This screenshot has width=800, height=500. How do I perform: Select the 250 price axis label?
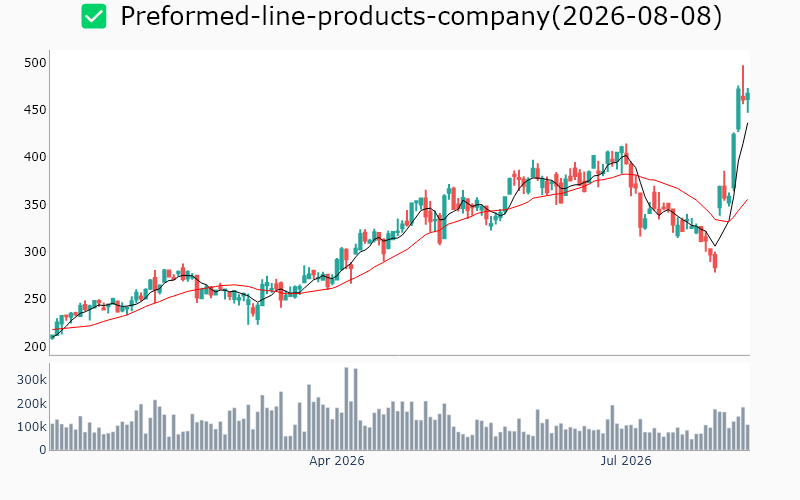[x=35, y=298]
